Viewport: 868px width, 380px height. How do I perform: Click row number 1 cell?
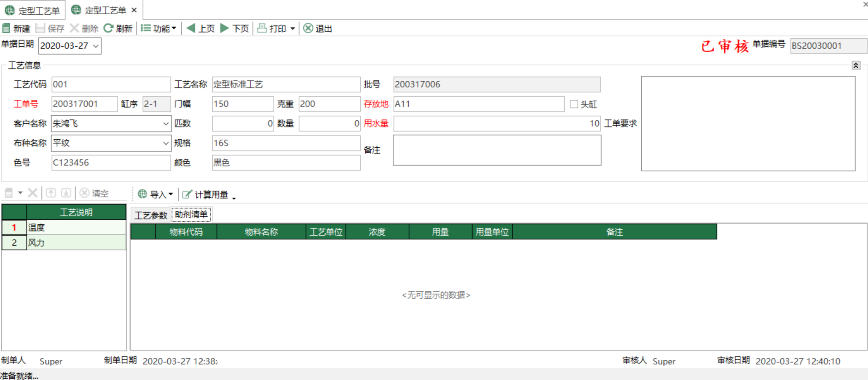pos(14,228)
